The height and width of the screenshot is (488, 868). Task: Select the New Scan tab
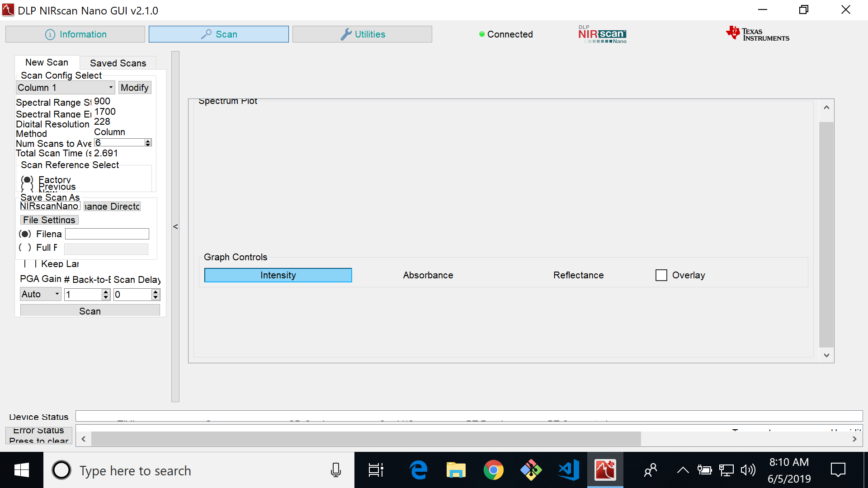point(47,62)
